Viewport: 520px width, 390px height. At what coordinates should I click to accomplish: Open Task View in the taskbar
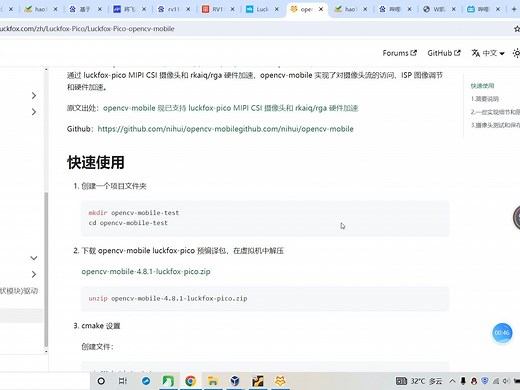(123, 381)
